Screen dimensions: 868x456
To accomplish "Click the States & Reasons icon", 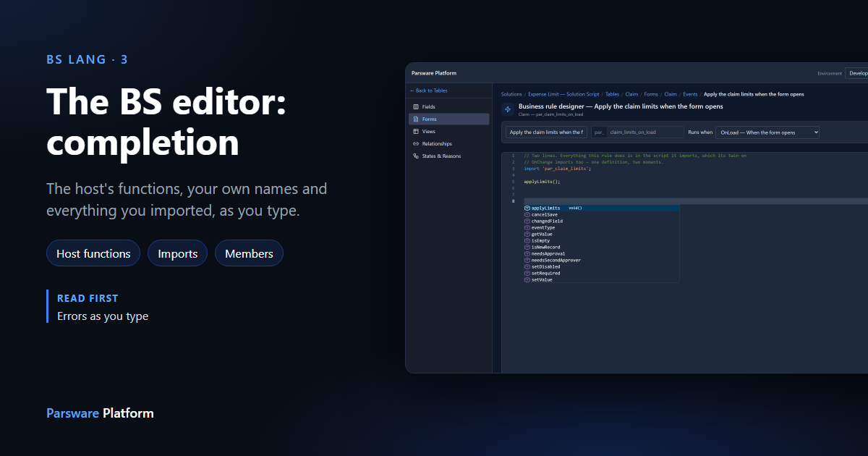I will click(x=415, y=156).
